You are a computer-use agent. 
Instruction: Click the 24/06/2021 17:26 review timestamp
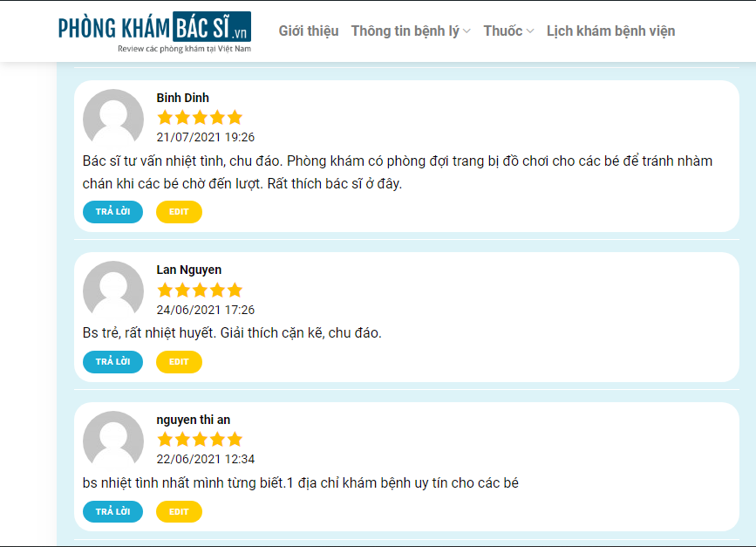pyautogui.click(x=206, y=310)
